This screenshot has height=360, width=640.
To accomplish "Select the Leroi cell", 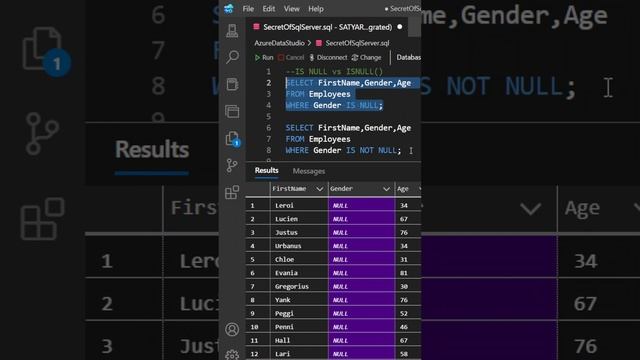I will [299, 205].
